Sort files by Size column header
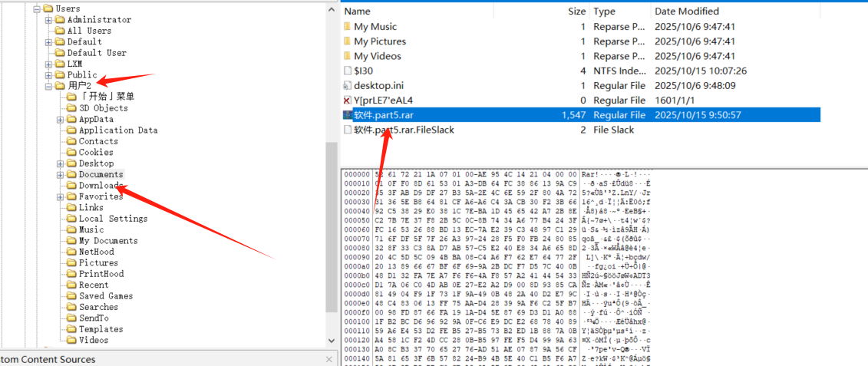This screenshot has height=366, width=868. pyautogui.click(x=576, y=12)
